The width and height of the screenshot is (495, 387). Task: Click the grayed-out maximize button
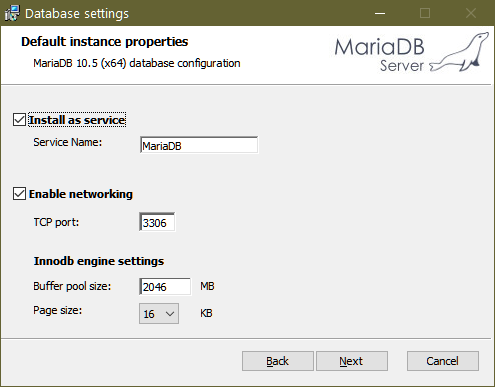[x=425, y=13]
